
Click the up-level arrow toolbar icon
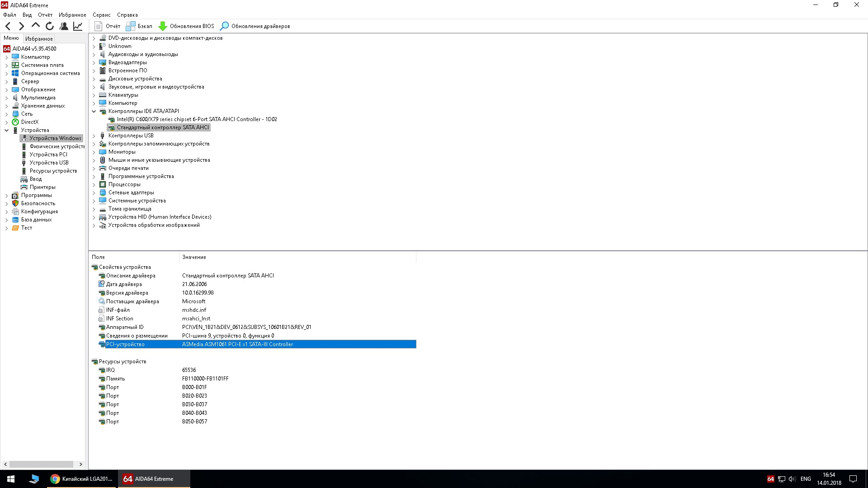(x=36, y=26)
